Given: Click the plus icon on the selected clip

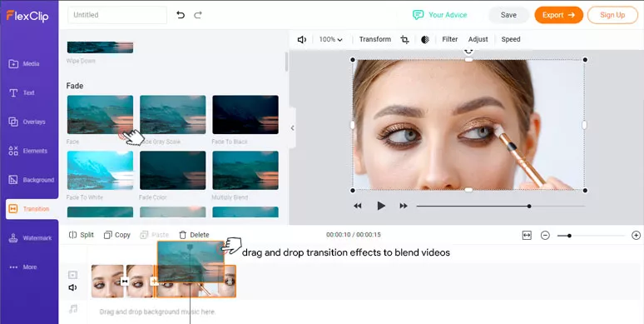Looking at the screenshot, I should (154, 282).
